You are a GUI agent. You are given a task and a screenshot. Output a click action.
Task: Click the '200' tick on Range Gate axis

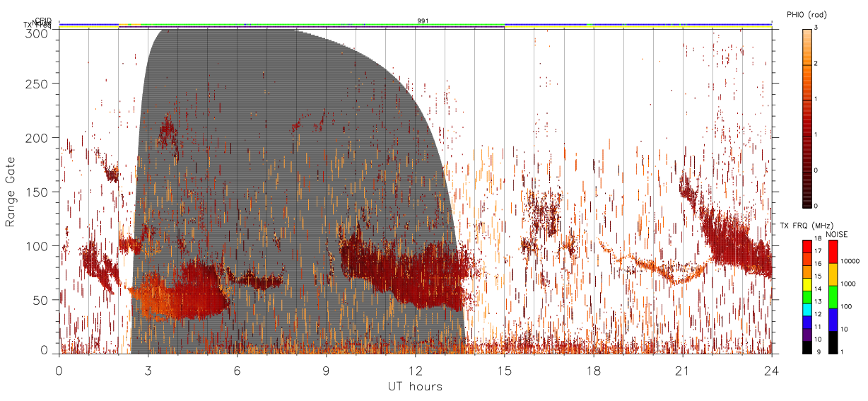(x=37, y=138)
